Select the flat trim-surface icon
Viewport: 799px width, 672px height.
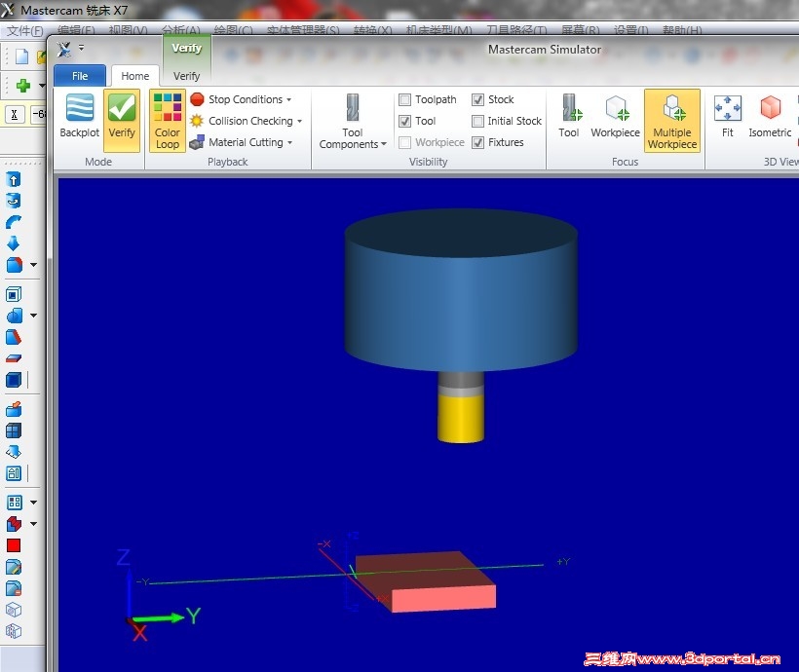(14, 358)
